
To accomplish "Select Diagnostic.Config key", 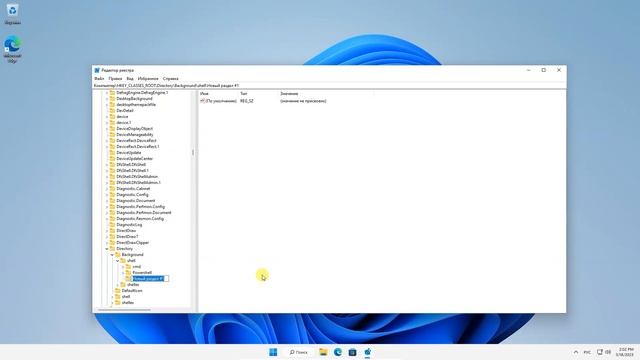I will coord(132,195).
